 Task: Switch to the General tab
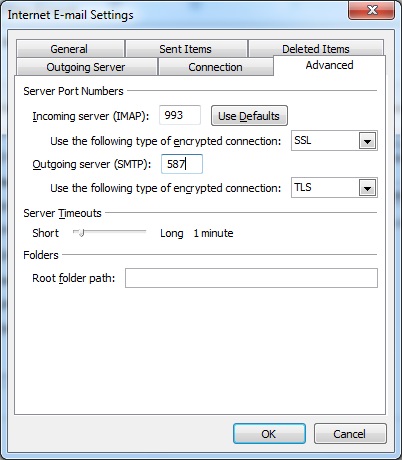point(70,49)
